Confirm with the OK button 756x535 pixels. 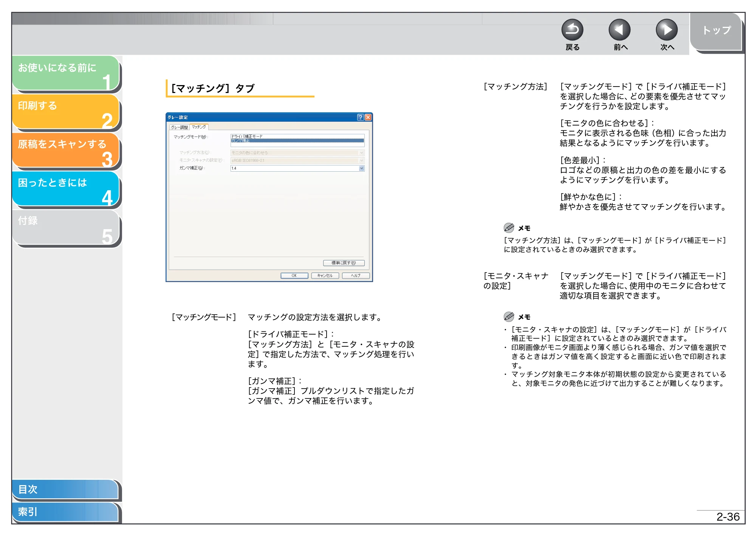(x=294, y=276)
